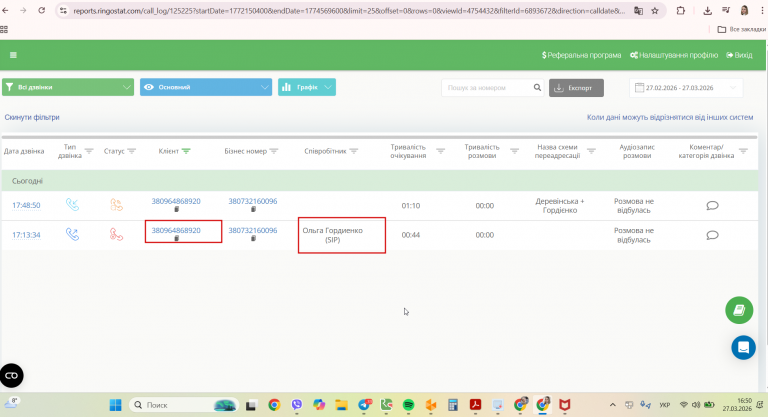768x417 pixels.
Task: Expand the Основний view dropdown
Action: [x=206, y=87]
